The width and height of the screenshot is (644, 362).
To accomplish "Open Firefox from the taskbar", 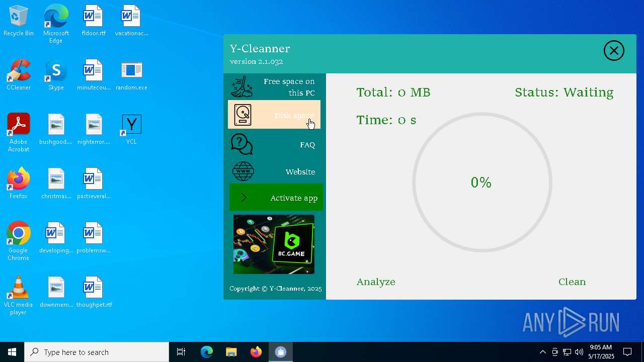I will tap(256, 352).
